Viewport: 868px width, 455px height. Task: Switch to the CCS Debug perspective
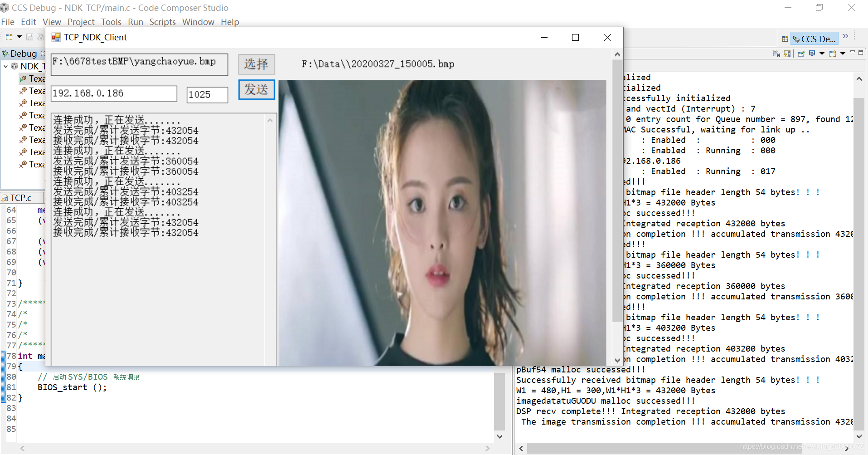(x=814, y=39)
